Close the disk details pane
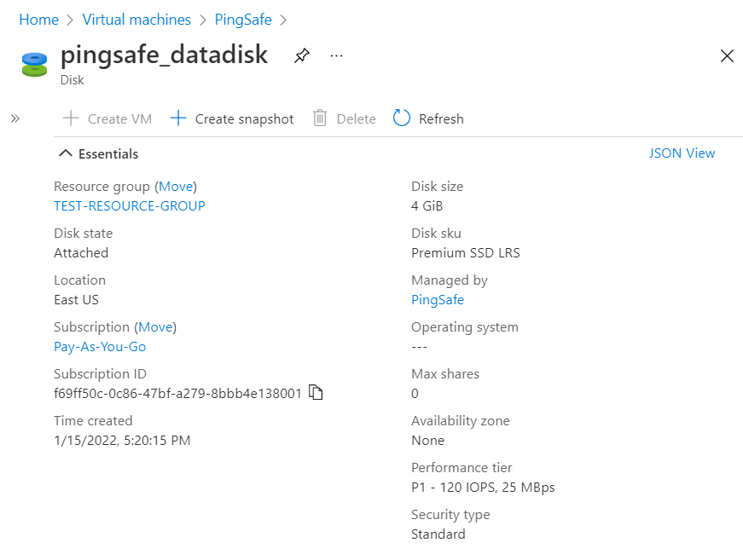 pyautogui.click(x=727, y=56)
